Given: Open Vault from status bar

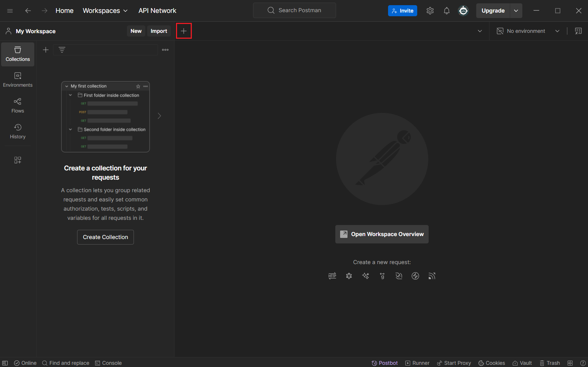Looking at the screenshot, I should pyautogui.click(x=522, y=363).
